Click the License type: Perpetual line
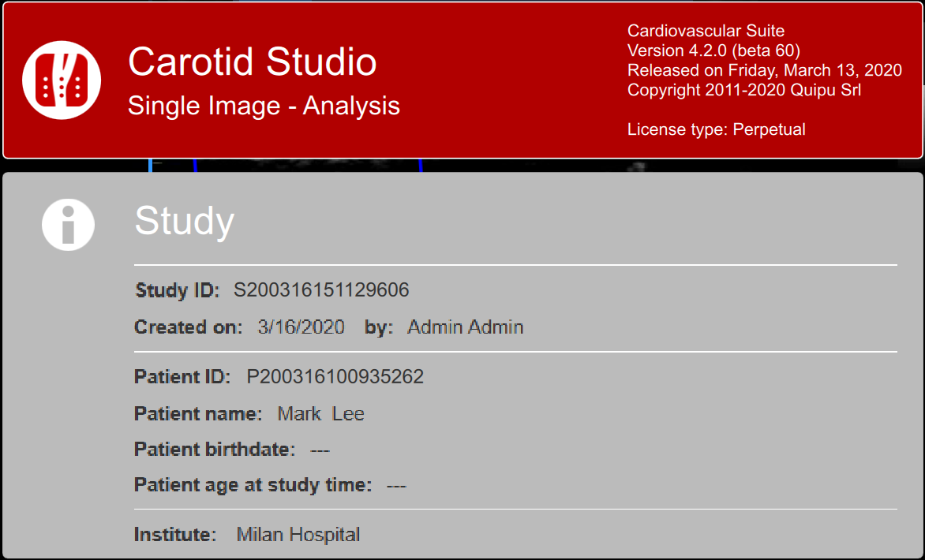 tap(716, 129)
